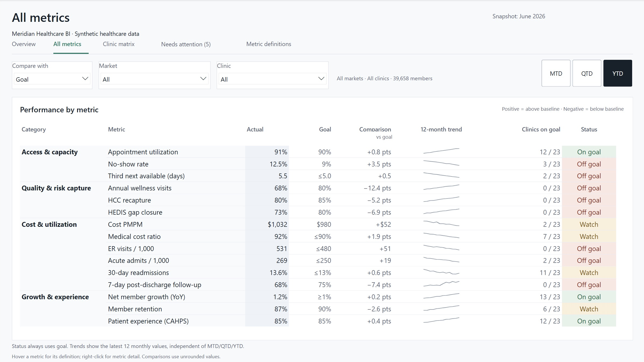Open the Market dropdown
Screen dimensions: 644x362
(154, 79)
